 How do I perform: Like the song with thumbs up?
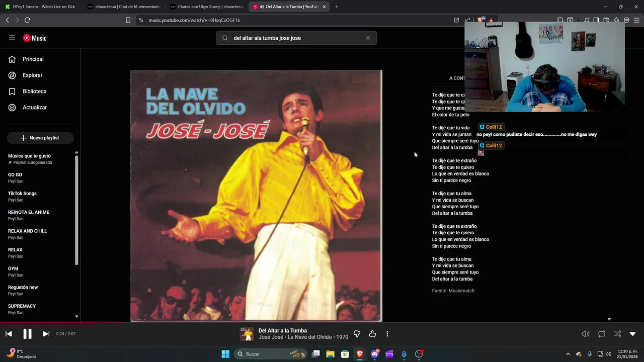click(x=372, y=334)
